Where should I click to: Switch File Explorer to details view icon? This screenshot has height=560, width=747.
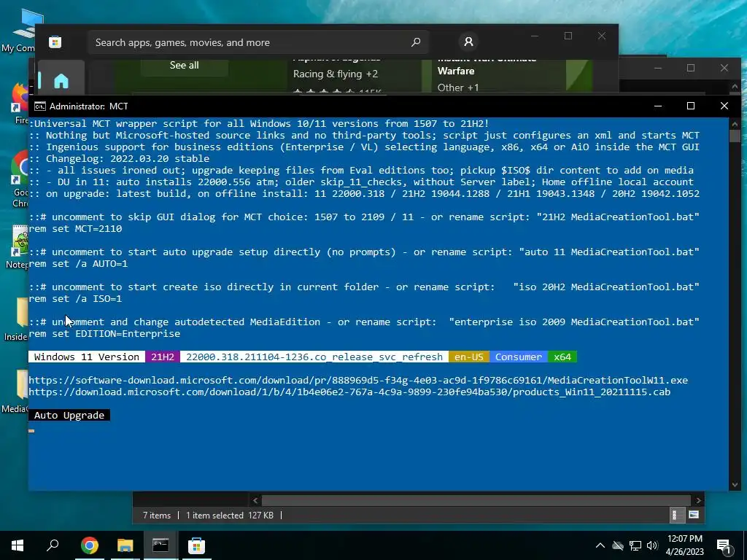(x=675, y=515)
